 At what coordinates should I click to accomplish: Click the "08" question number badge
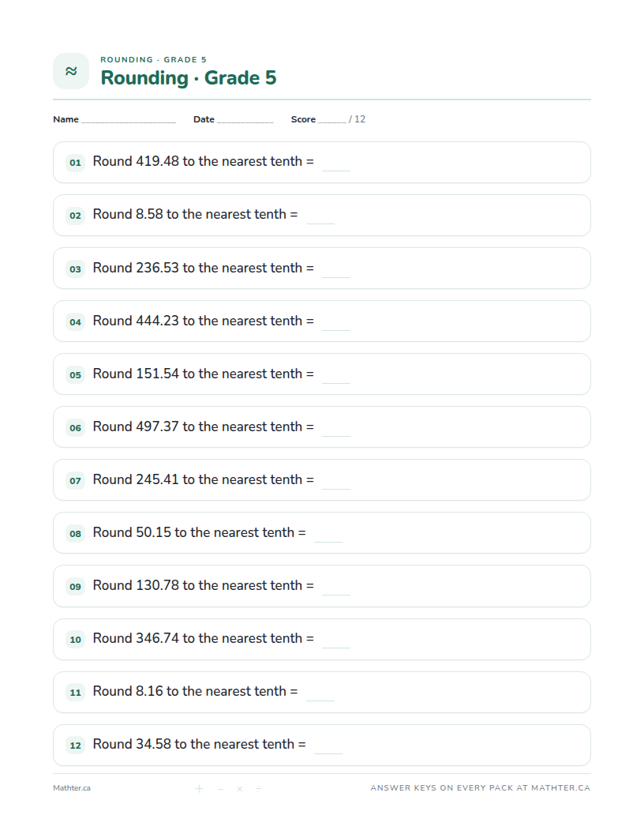[x=76, y=533]
